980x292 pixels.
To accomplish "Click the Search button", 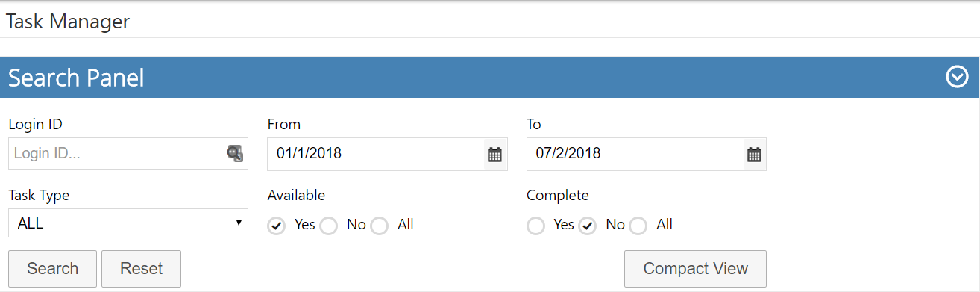I will point(52,269).
